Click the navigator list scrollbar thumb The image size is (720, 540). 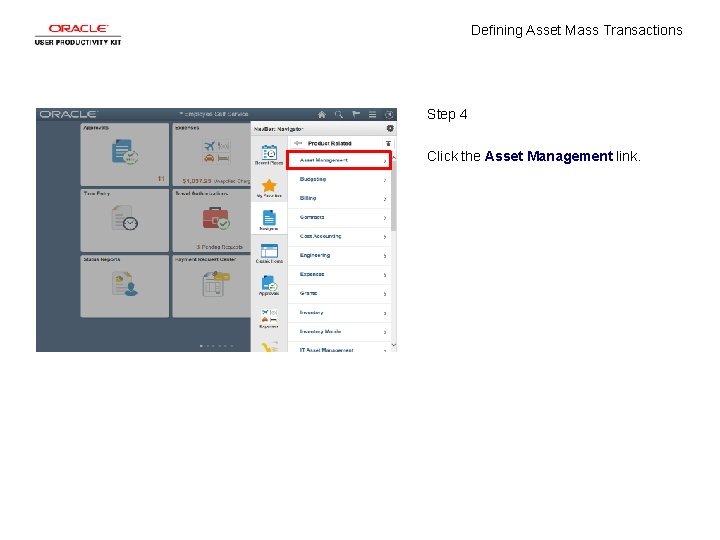(x=394, y=195)
